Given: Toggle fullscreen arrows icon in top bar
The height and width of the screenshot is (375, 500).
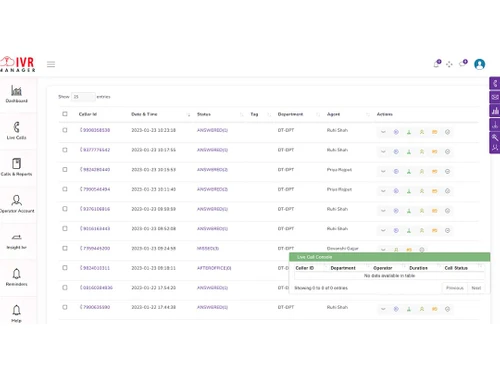Looking at the screenshot, I should [x=449, y=64].
